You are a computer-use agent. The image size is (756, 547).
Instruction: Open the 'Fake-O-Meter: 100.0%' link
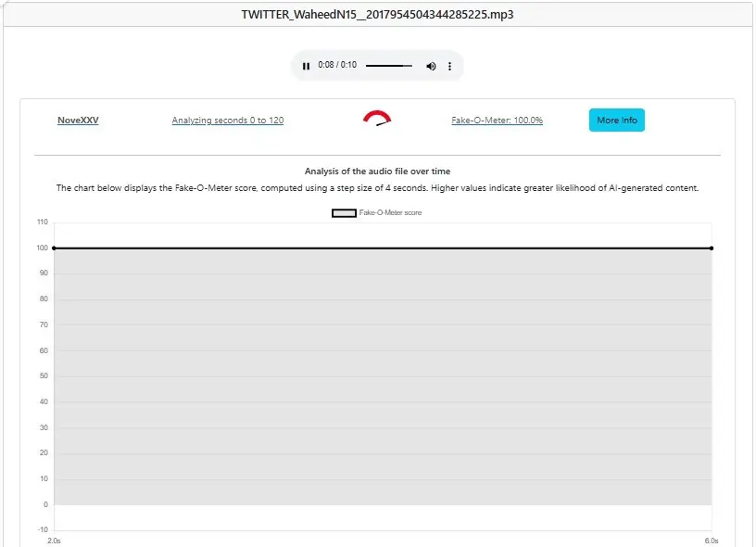(497, 121)
